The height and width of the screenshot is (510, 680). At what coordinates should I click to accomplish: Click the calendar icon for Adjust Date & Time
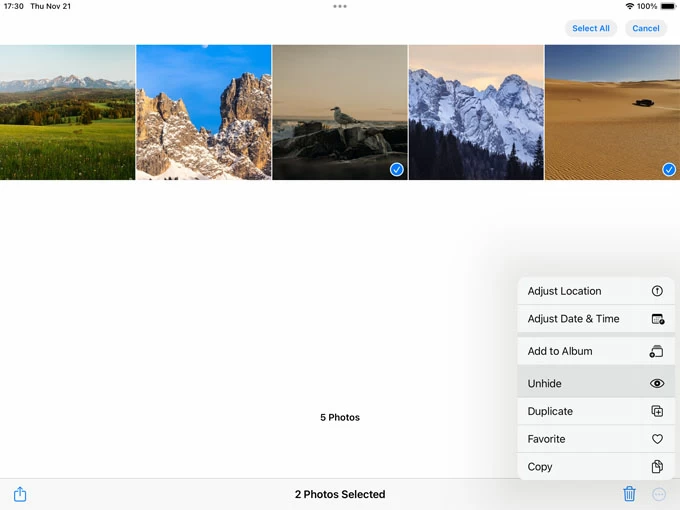coord(657,319)
